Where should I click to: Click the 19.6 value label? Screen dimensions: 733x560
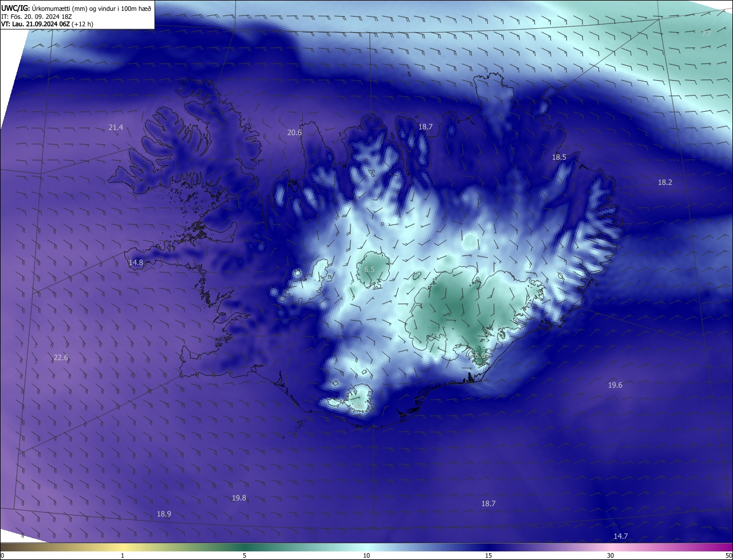click(x=615, y=385)
